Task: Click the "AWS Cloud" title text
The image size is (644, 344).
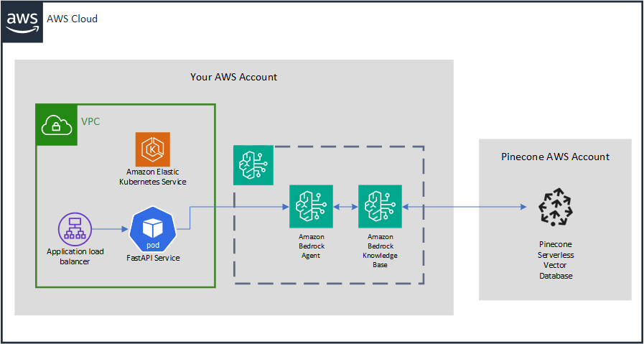Action: click(72, 19)
